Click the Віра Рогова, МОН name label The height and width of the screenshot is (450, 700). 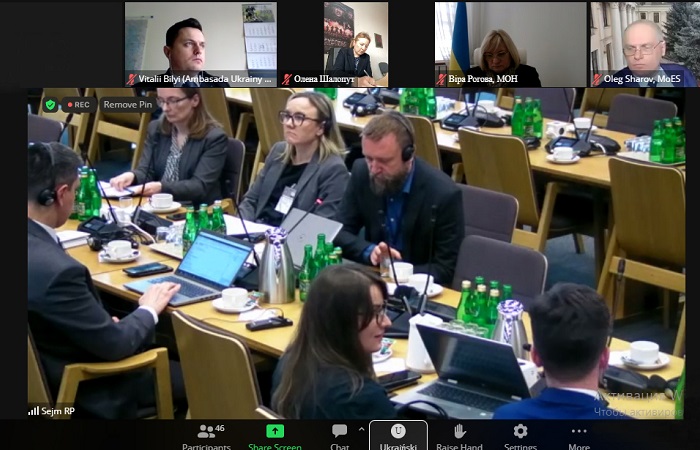[483, 79]
